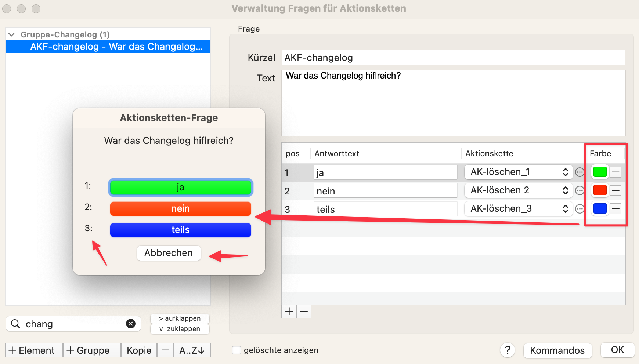This screenshot has height=364, width=639.
Task: Add a new answer row with plus button
Action: pyautogui.click(x=289, y=312)
